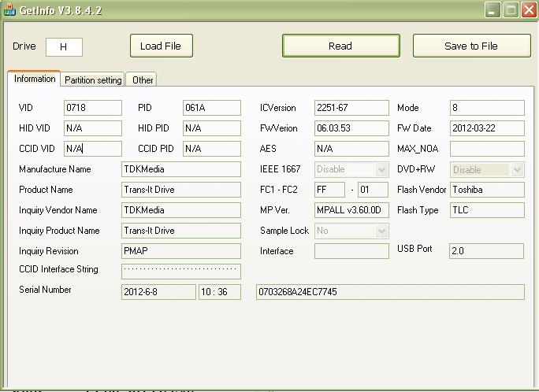Image resolution: width=539 pixels, height=392 pixels.
Task: Maximize the GetInfo window
Action: 511,10
